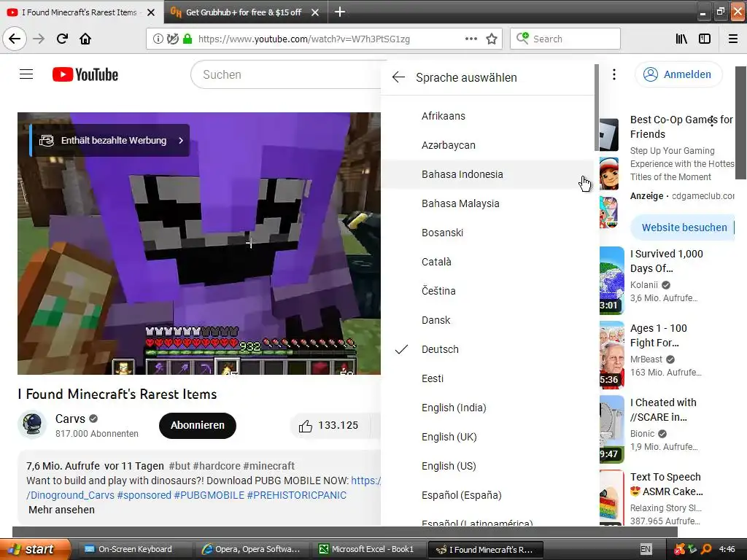Select the checked Deutsch language option

(487, 349)
